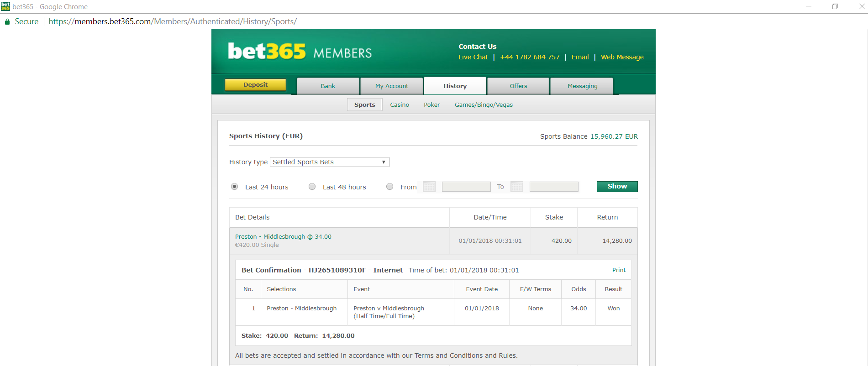Click the Event Date 01/01/2018 cell

point(482,312)
